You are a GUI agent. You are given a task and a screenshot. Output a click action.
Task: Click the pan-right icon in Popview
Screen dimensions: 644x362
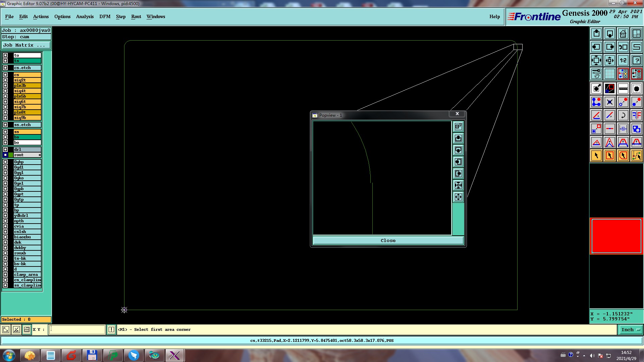[458, 174]
